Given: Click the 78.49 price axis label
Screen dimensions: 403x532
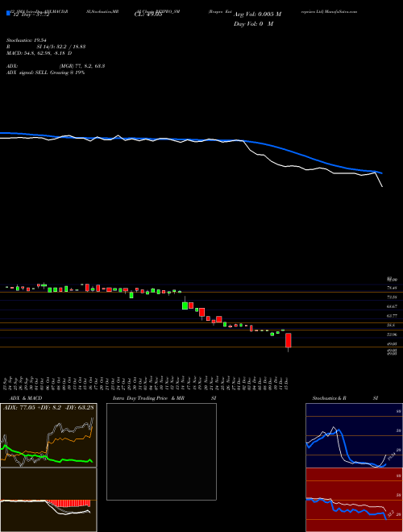Looking at the screenshot, I should (392, 288).
